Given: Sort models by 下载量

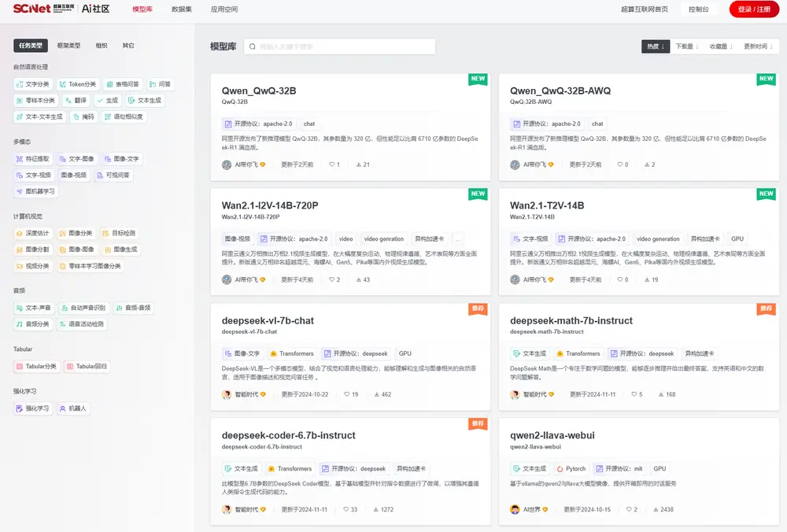Looking at the screenshot, I should 686,46.
